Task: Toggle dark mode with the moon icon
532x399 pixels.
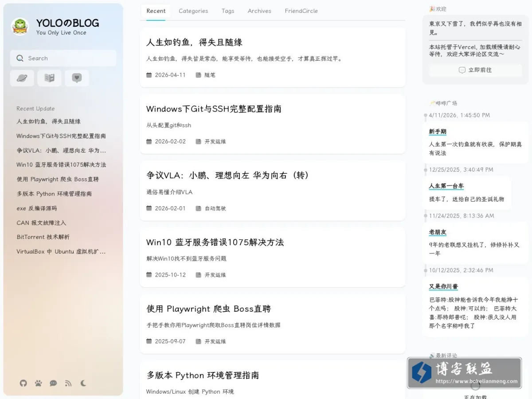Action: click(83, 383)
